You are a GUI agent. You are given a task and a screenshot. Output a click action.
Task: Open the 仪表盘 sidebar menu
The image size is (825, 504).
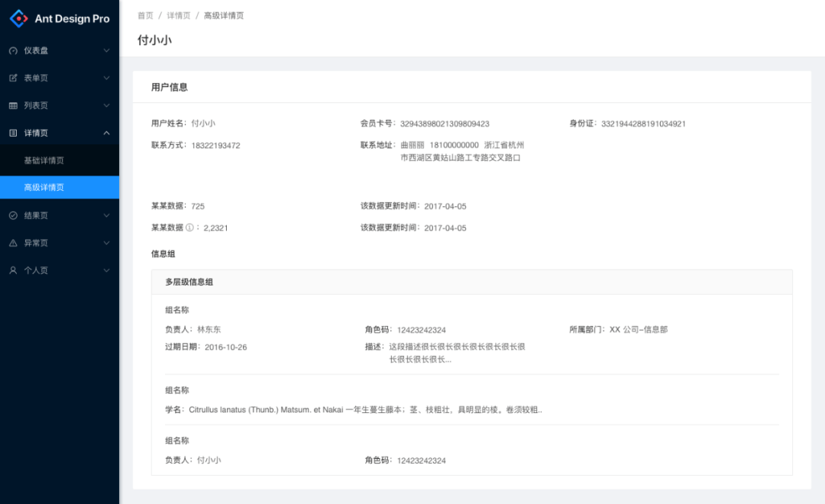click(60, 50)
